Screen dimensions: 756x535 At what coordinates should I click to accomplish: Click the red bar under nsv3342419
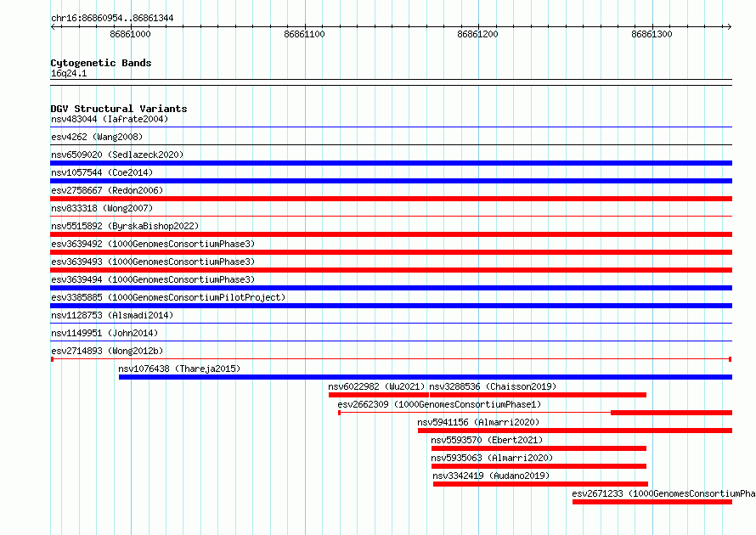pos(540,484)
